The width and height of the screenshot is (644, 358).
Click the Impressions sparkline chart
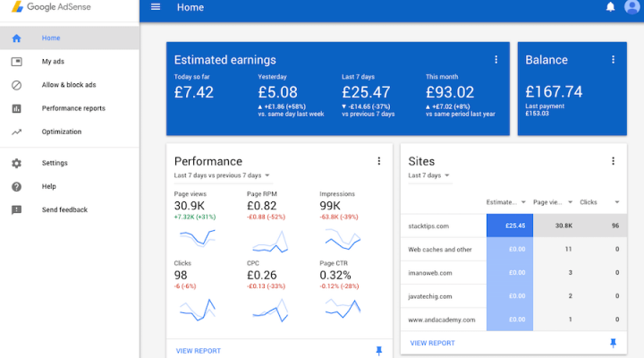coord(343,239)
